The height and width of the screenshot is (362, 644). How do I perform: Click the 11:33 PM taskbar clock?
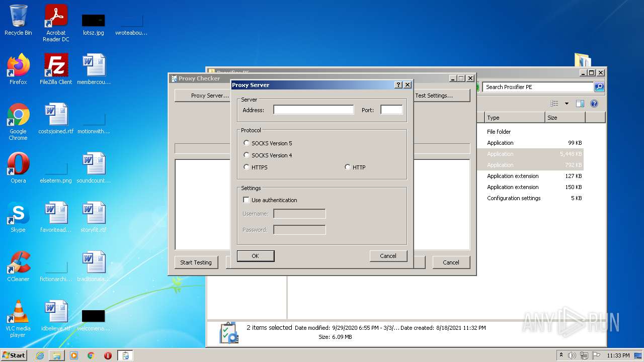point(618,355)
